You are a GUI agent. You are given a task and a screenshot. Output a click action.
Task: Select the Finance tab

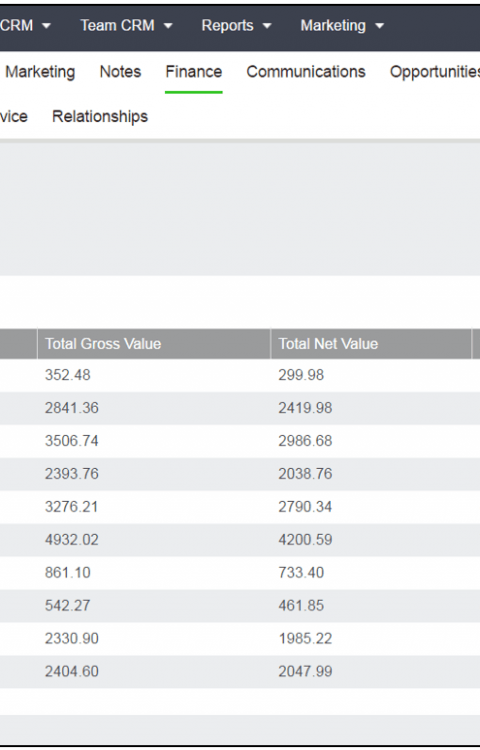coord(194,72)
